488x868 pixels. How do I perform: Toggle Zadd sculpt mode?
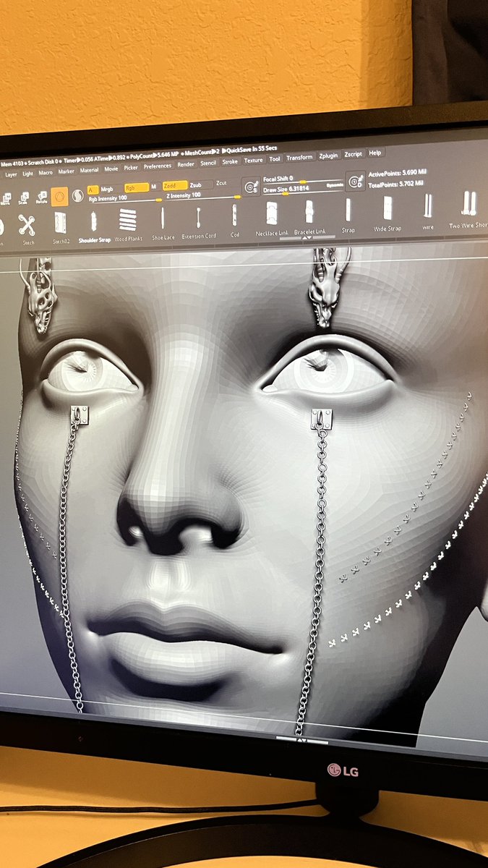174,186
